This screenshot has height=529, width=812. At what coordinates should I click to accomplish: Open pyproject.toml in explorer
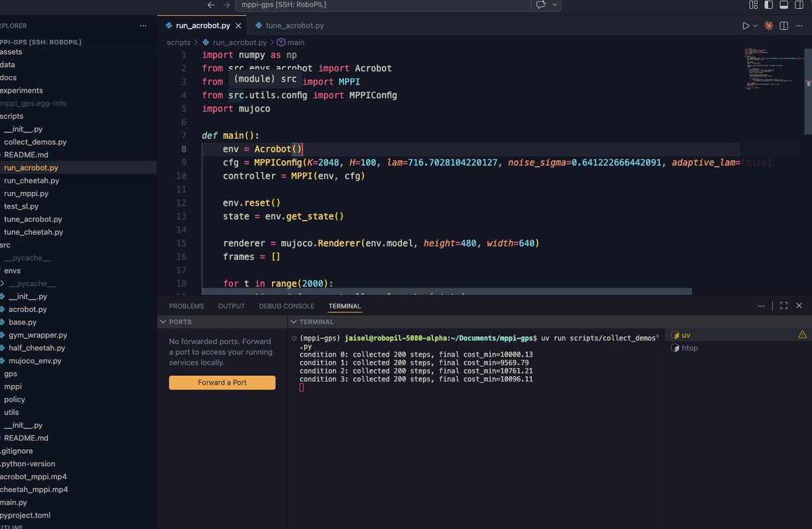coord(25,515)
